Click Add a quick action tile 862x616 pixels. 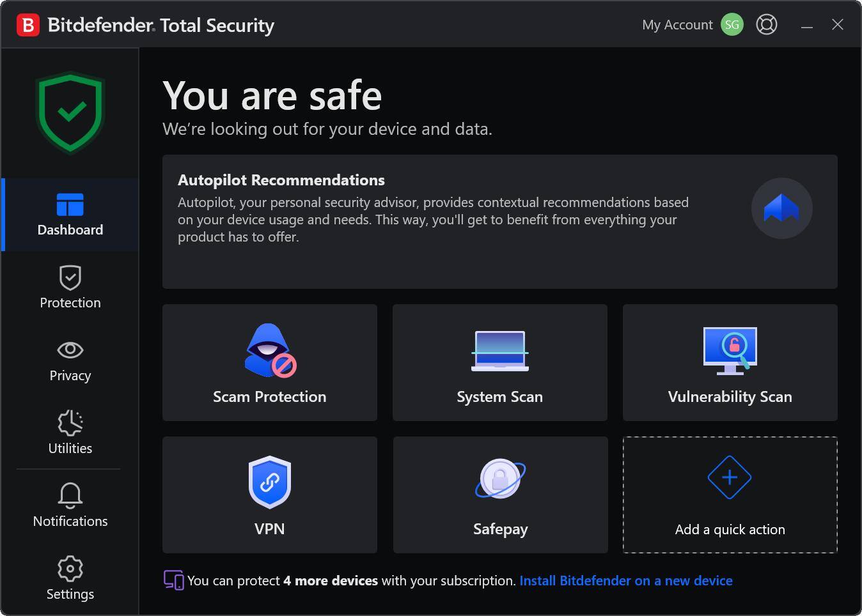tap(730, 495)
